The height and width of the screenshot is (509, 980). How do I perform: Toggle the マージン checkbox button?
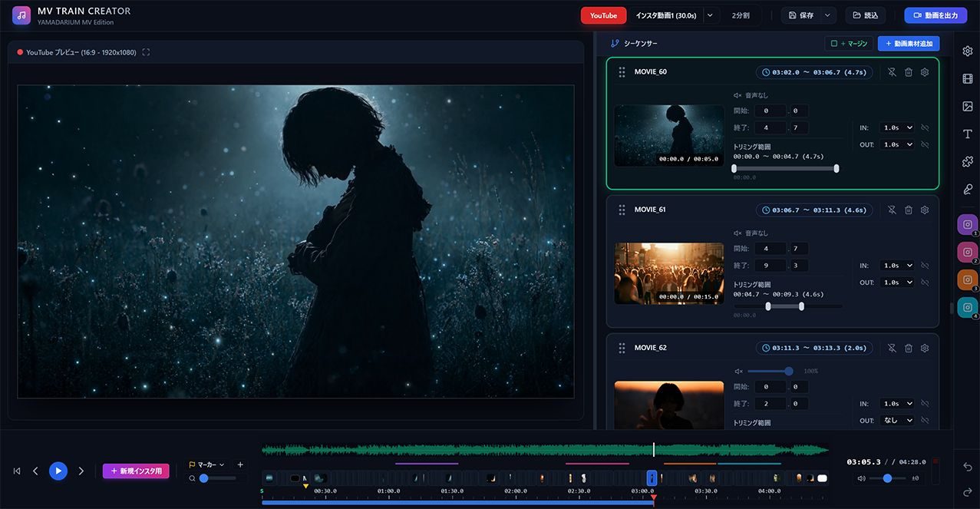pyautogui.click(x=849, y=44)
